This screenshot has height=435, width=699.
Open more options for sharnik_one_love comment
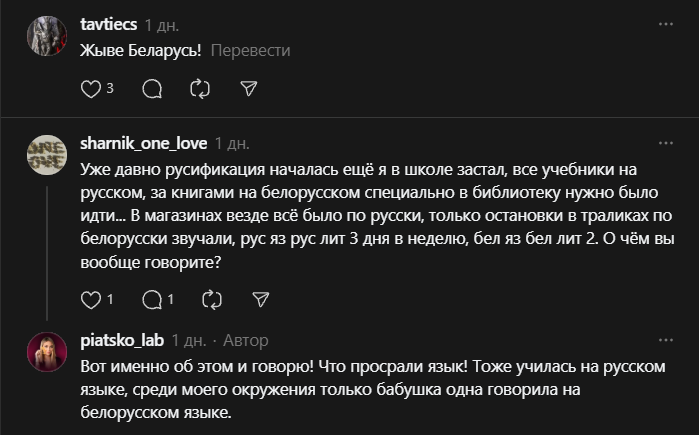pyautogui.click(x=666, y=142)
